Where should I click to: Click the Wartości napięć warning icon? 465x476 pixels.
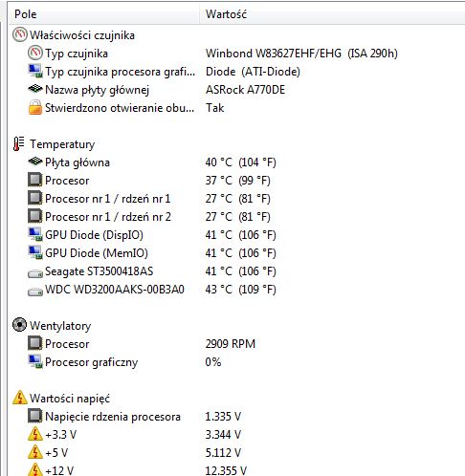[x=19, y=398]
